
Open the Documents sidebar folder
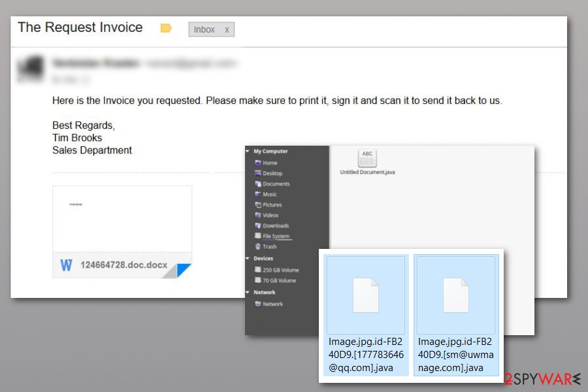272,184
